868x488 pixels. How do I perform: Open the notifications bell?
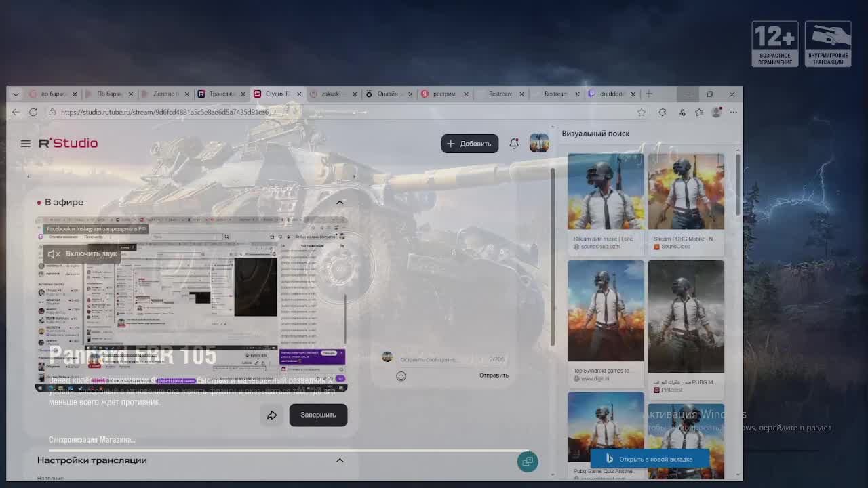514,143
